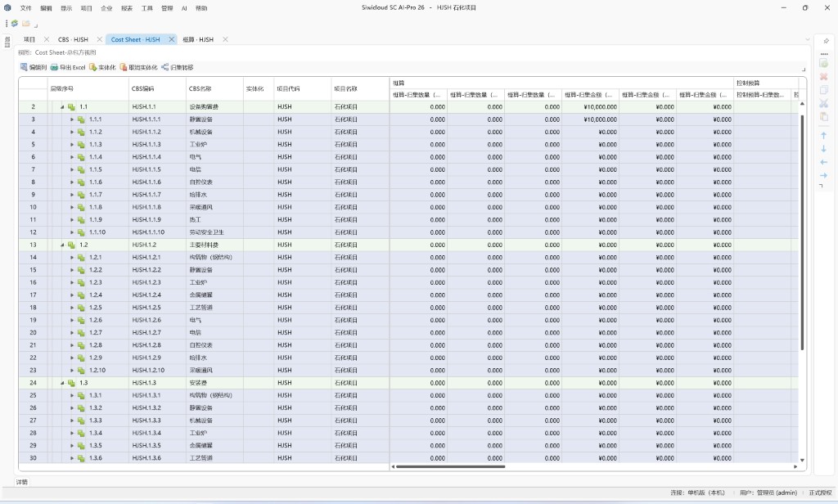
Task: Expand tree node 1.1.10
Action: click(72, 232)
